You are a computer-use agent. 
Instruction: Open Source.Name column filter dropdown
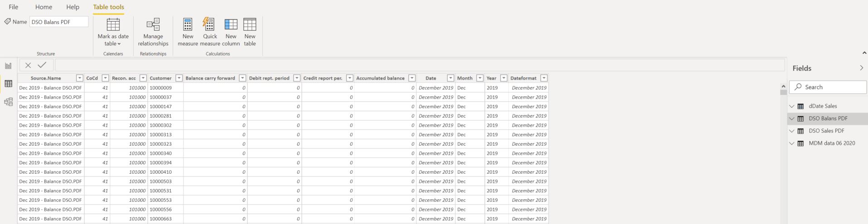click(x=80, y=78)
